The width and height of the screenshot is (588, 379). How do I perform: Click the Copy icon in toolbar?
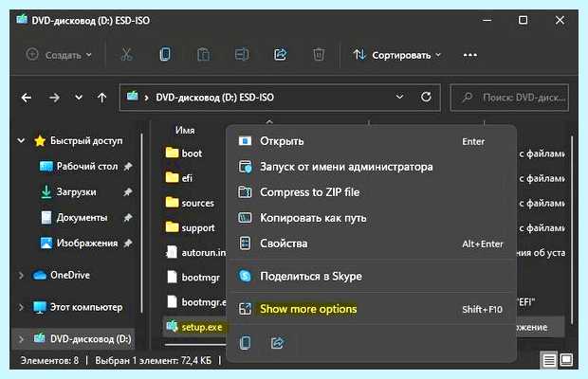click(x=165, y=55)
